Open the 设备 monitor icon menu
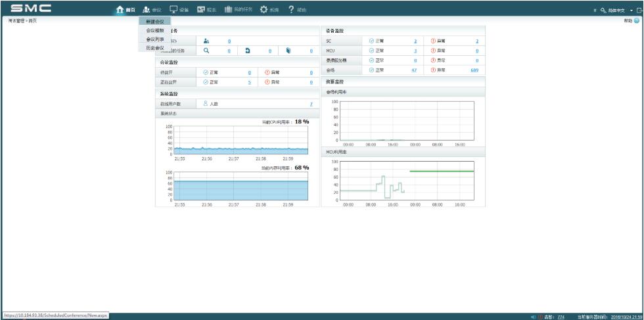Viewport: 644px width, 320px height. click(x=173, y=11)
